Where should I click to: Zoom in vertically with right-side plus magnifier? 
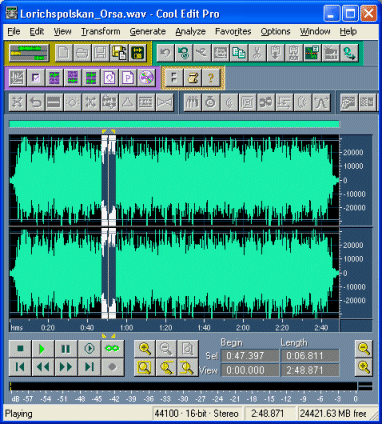[363, 367]
